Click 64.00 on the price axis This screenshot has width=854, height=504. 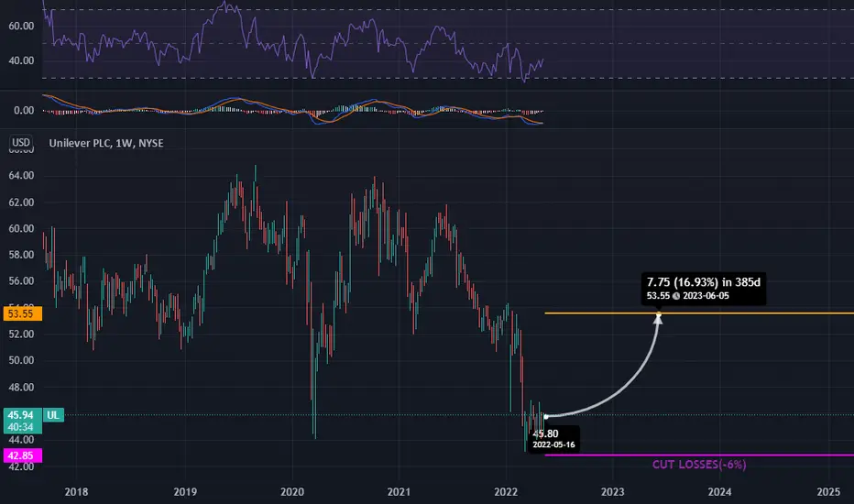21,175
